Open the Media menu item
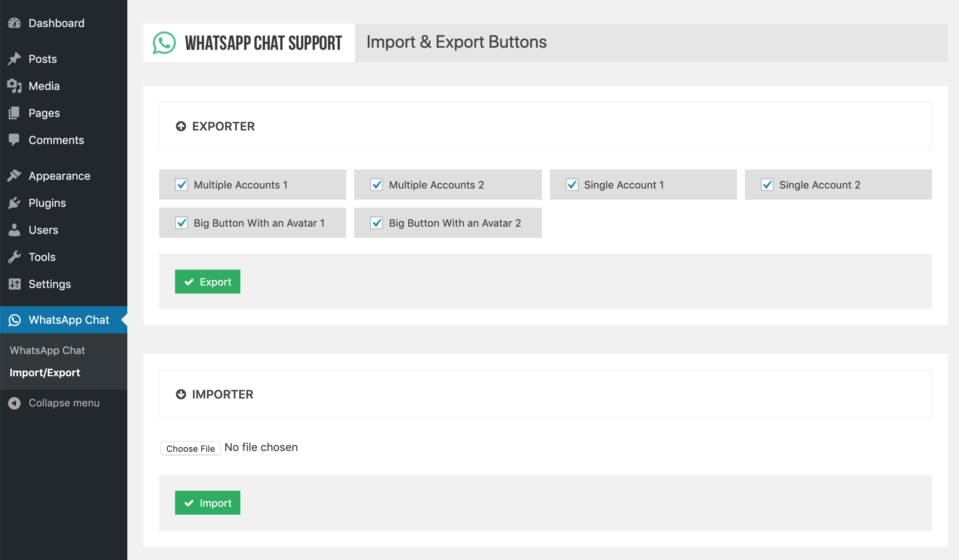959x560 pixels. (x=64, y=86)
